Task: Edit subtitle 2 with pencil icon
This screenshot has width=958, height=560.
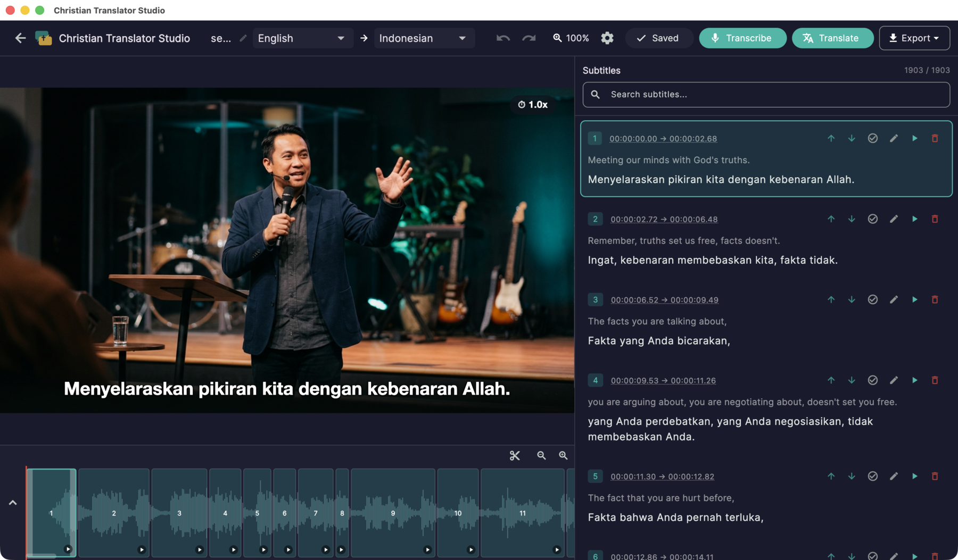Action: coord(894,219)
